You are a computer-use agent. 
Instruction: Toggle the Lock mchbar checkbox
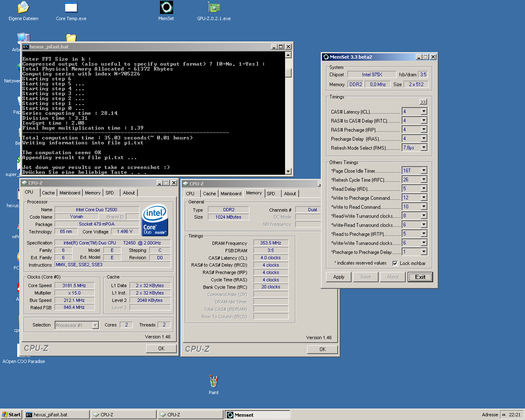click(x=395, y=263)
